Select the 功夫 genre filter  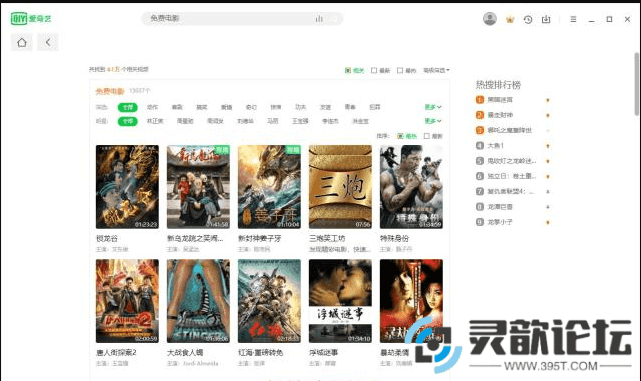click(300, 107)
